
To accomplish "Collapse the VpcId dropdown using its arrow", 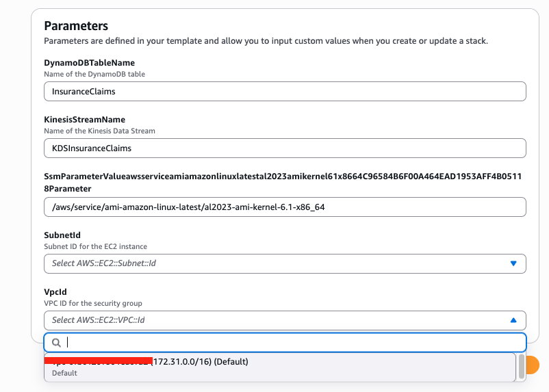I will click(x=513, y=320).
